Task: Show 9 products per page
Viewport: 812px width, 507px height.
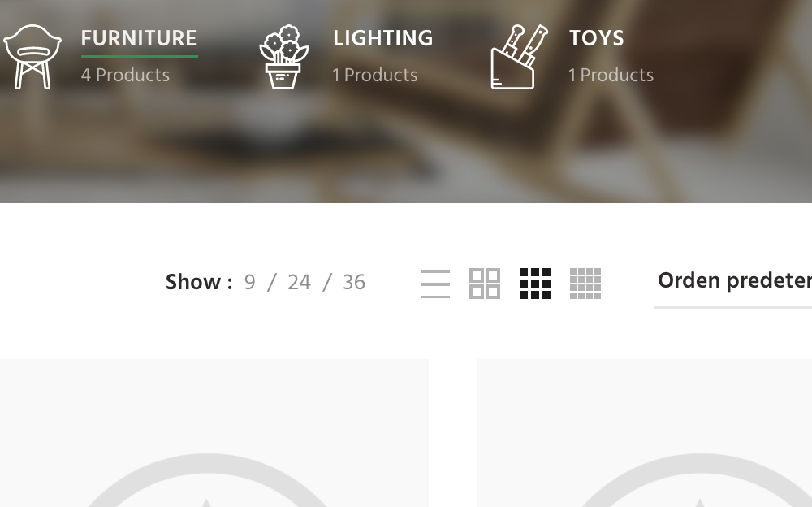Action: (x=249, y=283)
